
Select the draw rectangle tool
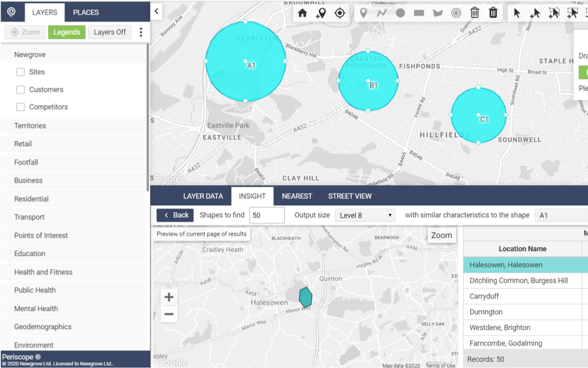click(x=419, y=13)
